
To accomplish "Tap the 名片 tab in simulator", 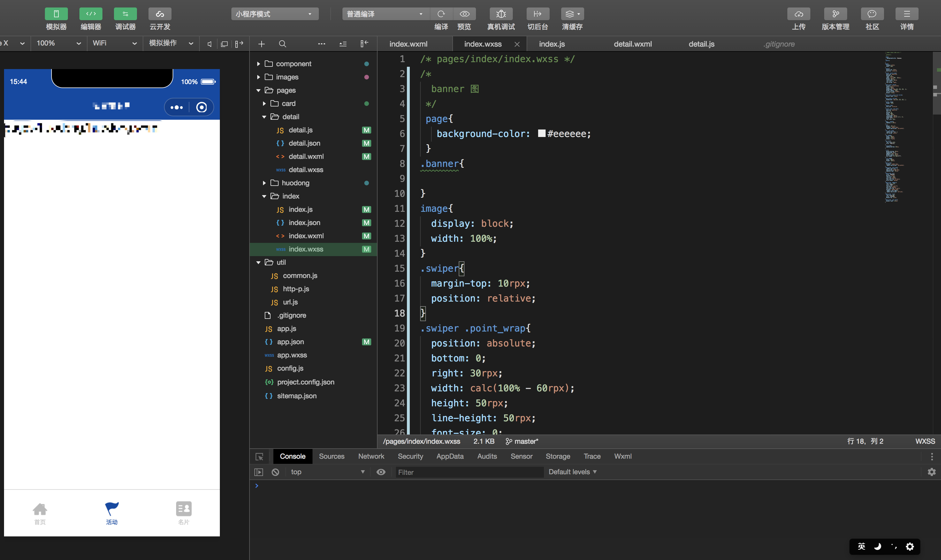I will tap(183, 513).
